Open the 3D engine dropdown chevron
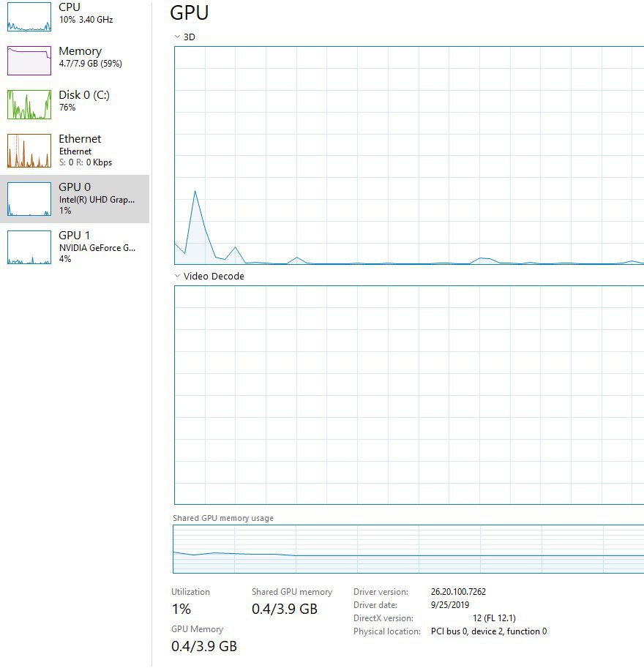644x668 pixels. click(177, 37)
